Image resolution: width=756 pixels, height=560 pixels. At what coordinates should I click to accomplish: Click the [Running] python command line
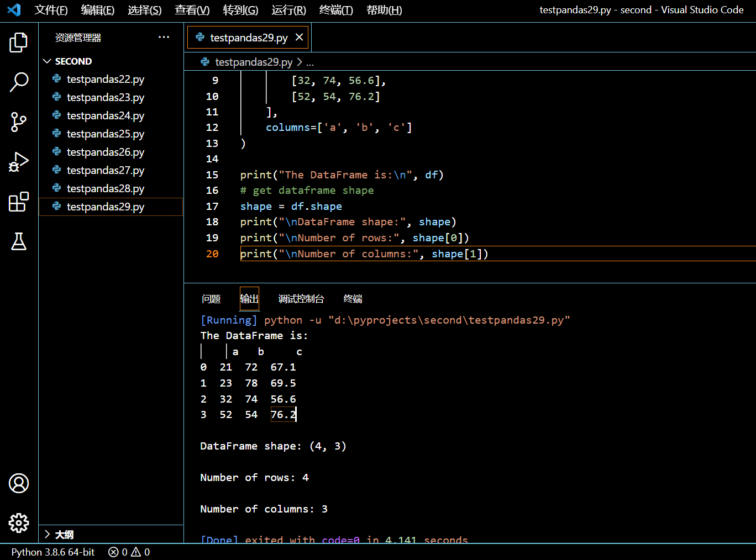(385, 320)
